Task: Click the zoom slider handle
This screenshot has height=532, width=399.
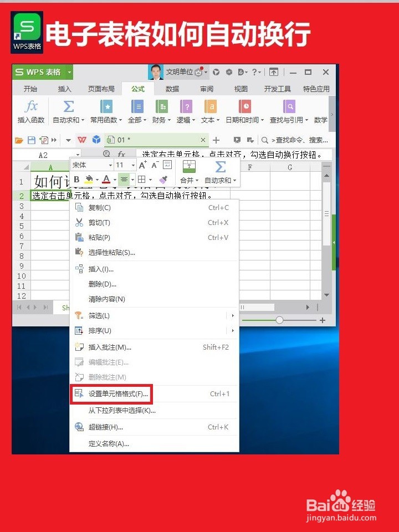Action: tap(279, 320)
